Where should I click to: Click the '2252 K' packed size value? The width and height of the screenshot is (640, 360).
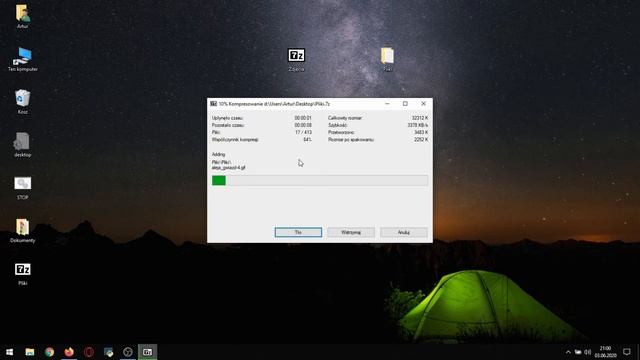421,140
